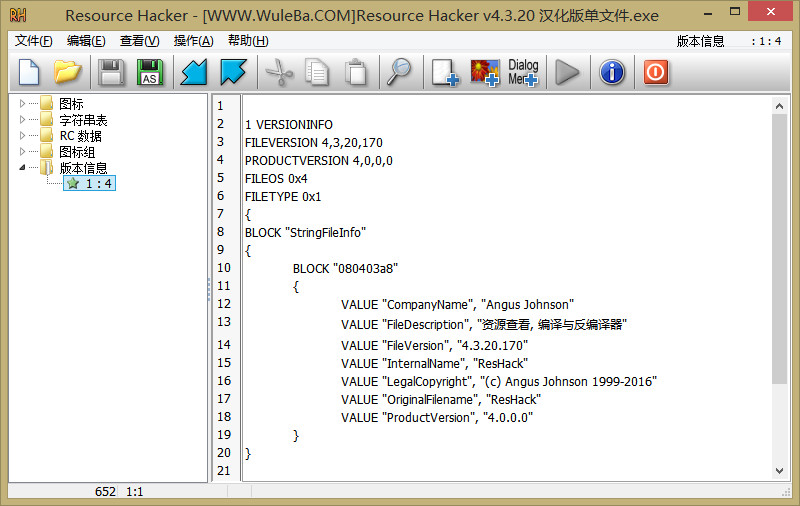
Task: Click the Compile script play icon
Action: point(567,72)
